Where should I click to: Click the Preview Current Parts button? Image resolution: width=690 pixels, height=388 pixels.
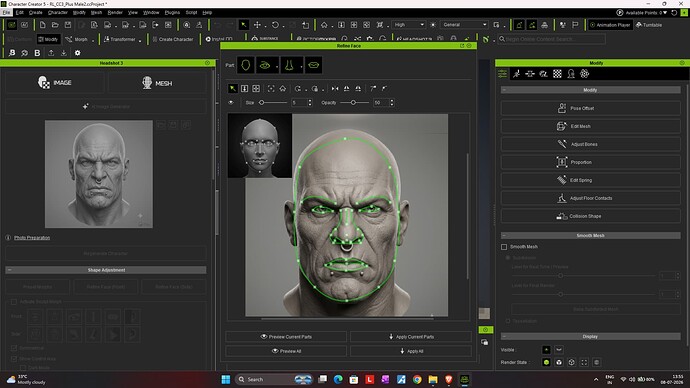(286, 337)
